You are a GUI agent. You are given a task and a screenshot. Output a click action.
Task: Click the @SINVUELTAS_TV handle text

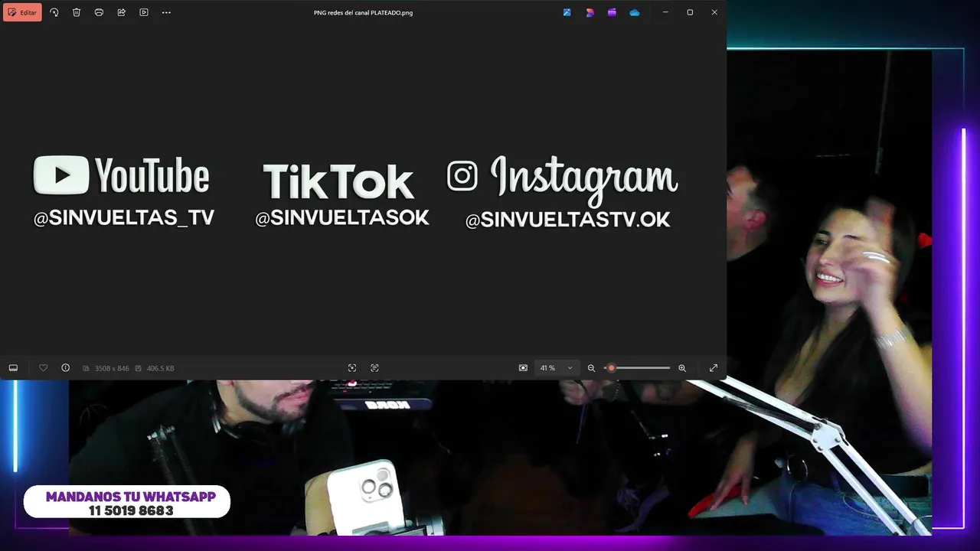tap(124, 218)
